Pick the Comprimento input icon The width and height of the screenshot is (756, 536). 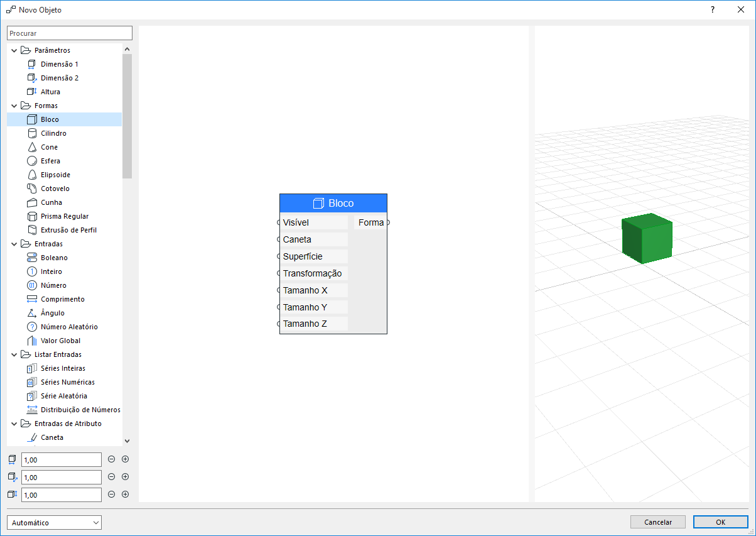point(33,299)
